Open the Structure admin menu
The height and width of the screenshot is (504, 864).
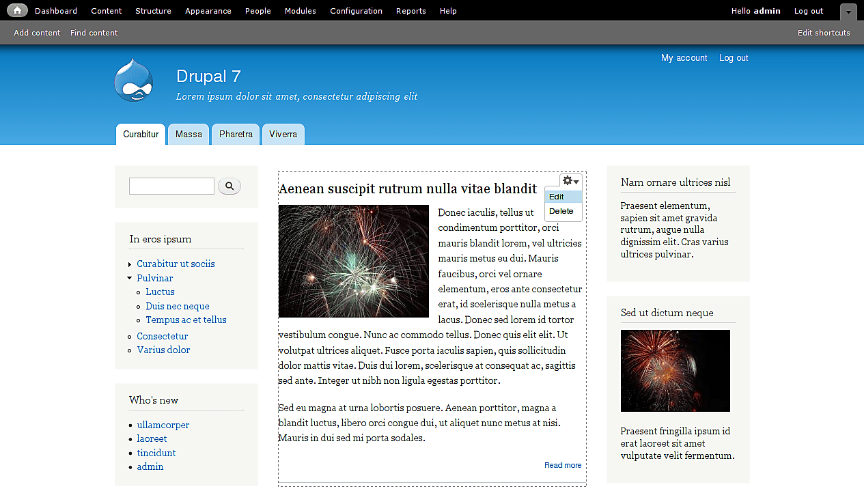153,11
